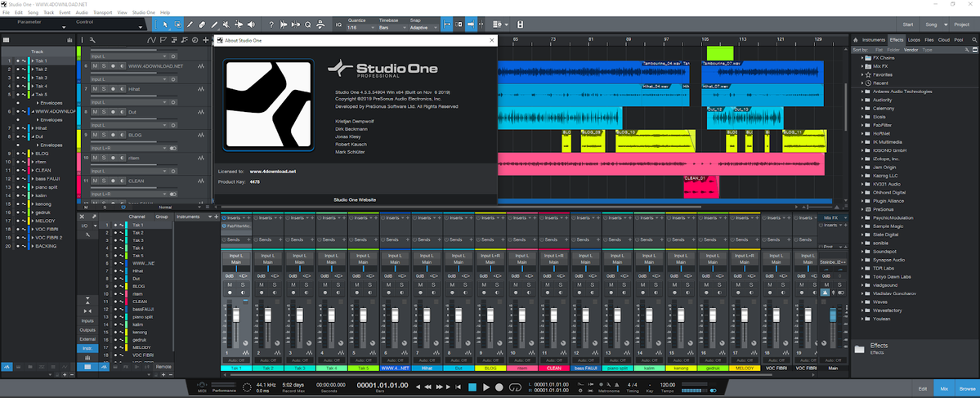Screen dimensions: 980x398
Task: Toggle visibility dot of Hihat in console list
Action: (116, 271)
